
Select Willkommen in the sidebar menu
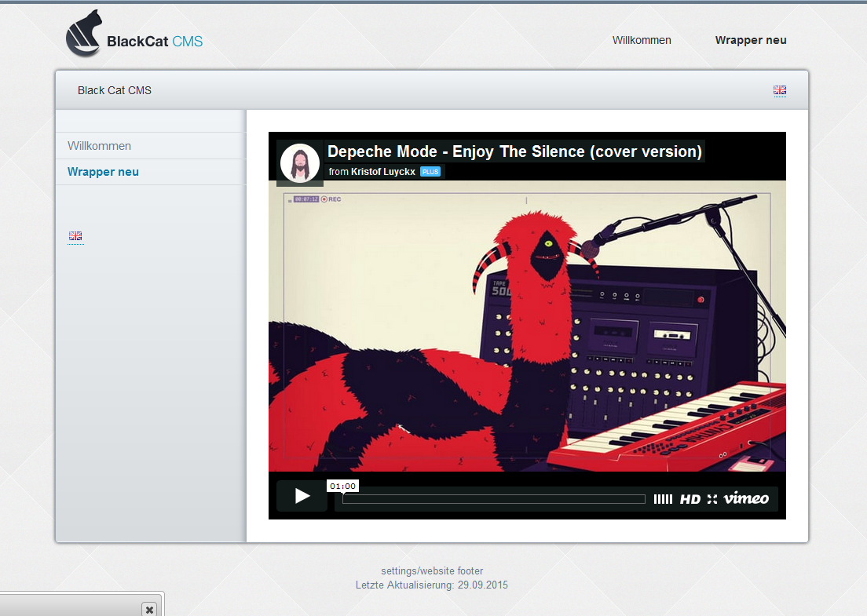[x=100, y=146]
